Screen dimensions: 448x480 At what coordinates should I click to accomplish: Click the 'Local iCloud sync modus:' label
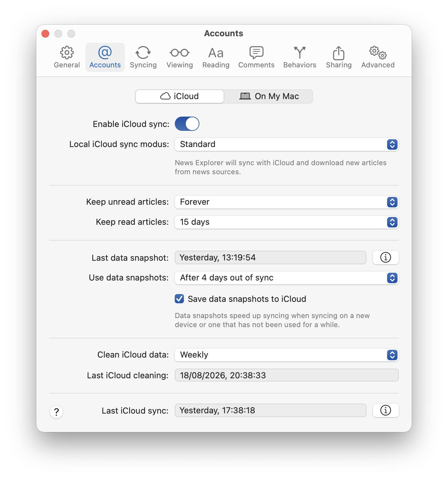(x=119, y=144)
